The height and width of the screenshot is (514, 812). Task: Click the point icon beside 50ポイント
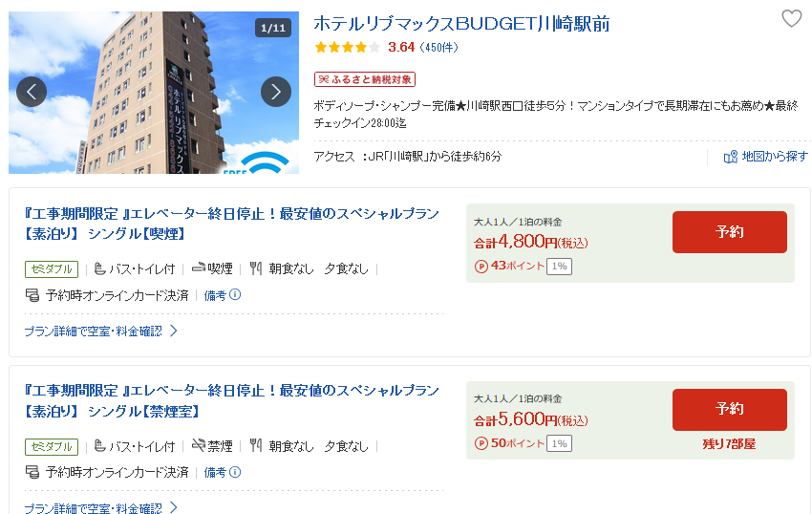[481, 443]
